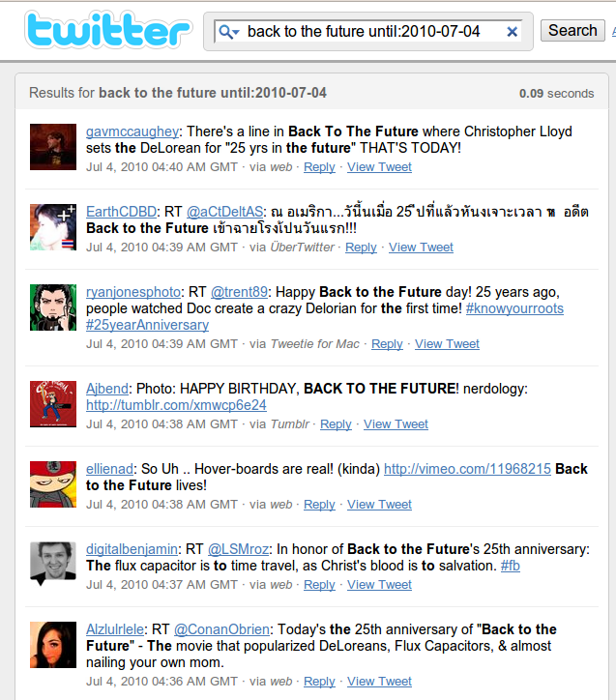Visit the @aCtDeltAS mention link
The height and width of the screenshot is (700, 616).
point(224,212)
